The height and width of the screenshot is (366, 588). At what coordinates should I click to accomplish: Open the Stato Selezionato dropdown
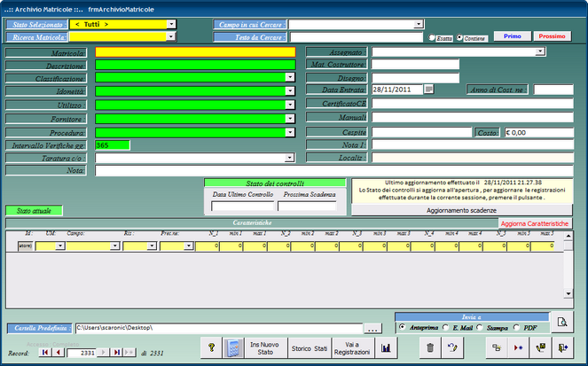pos(171,24)
